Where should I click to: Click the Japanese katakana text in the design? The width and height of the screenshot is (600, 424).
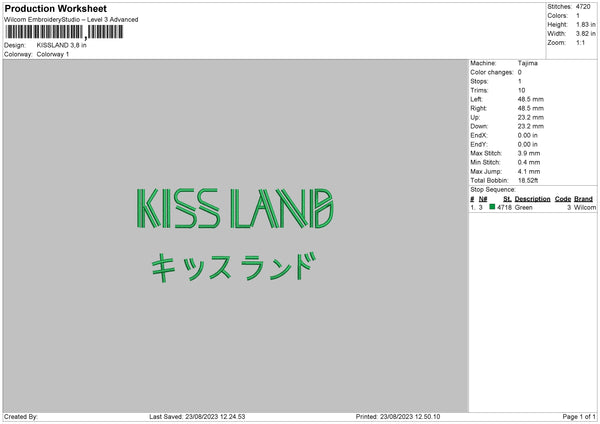coord(234,267)
